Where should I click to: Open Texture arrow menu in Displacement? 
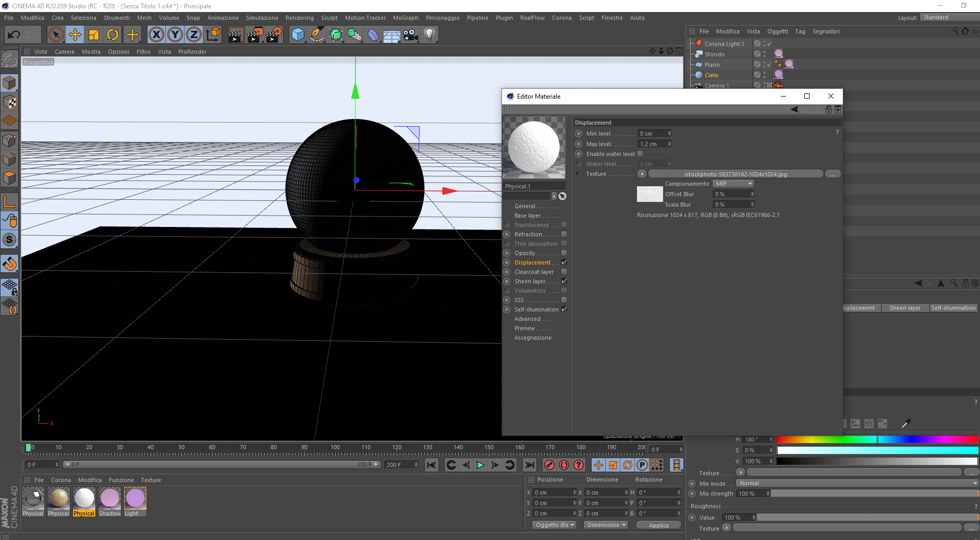[642, 174]
